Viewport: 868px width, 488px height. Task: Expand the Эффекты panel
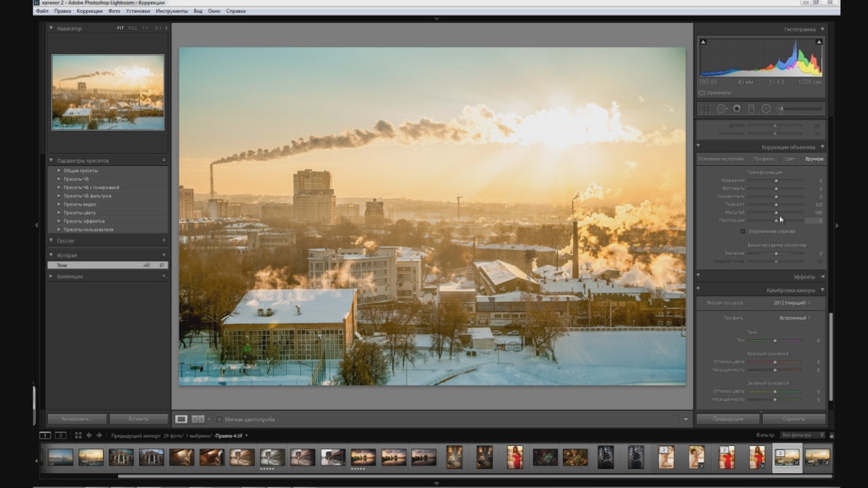coord(823,277)
